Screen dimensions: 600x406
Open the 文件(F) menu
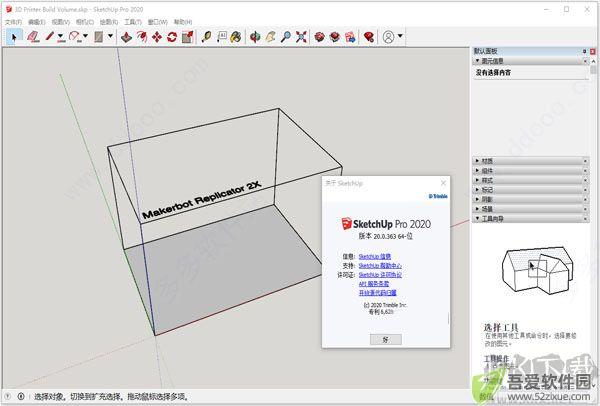pyautogui.click(x=13, y=22)
